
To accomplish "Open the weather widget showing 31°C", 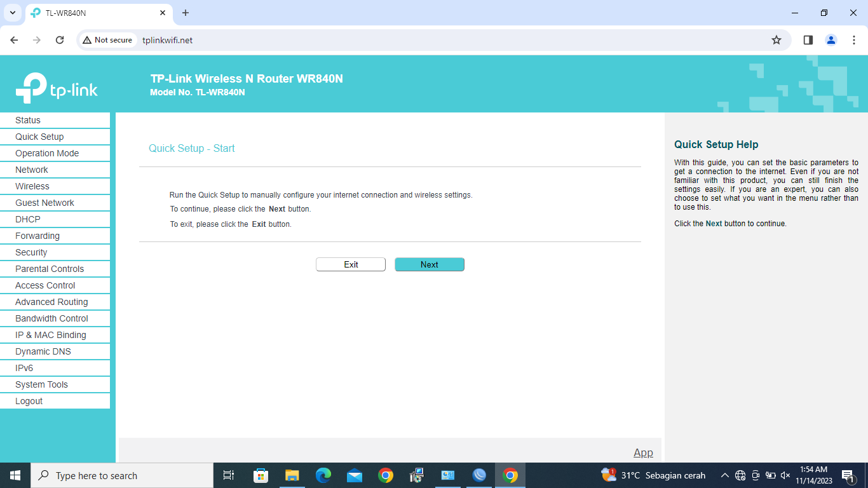I will tap(653, 475).
